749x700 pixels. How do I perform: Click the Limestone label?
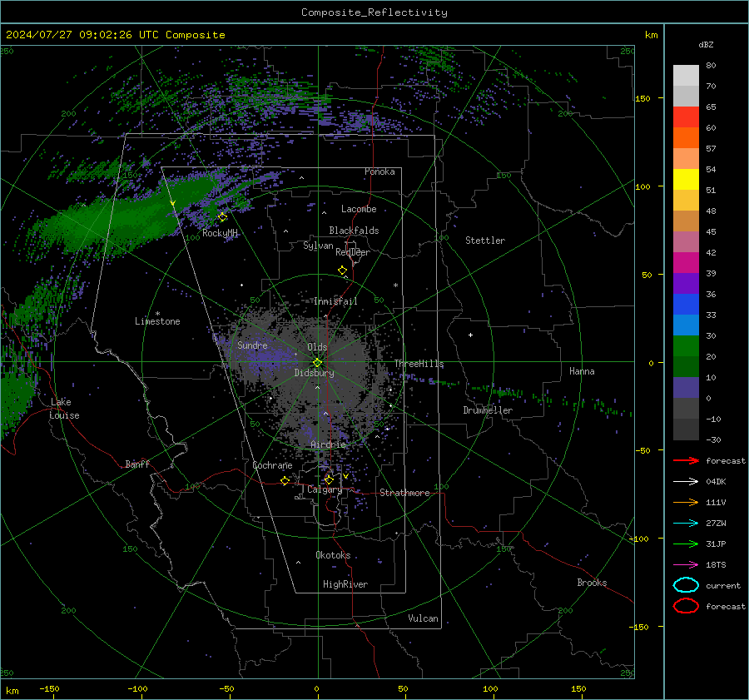pyautogui.click(x=157, y=321)
